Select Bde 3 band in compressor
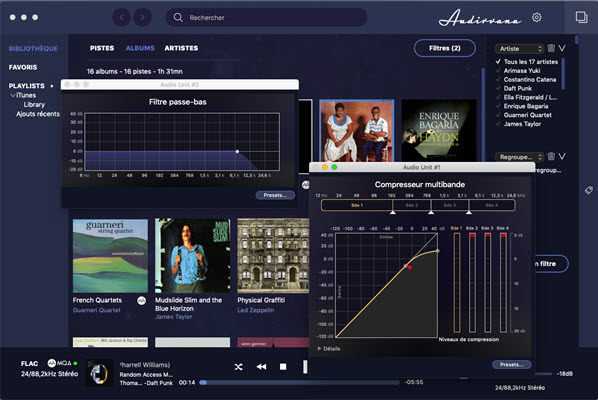Viewport: 598px width, 400px height. (450, 205)
